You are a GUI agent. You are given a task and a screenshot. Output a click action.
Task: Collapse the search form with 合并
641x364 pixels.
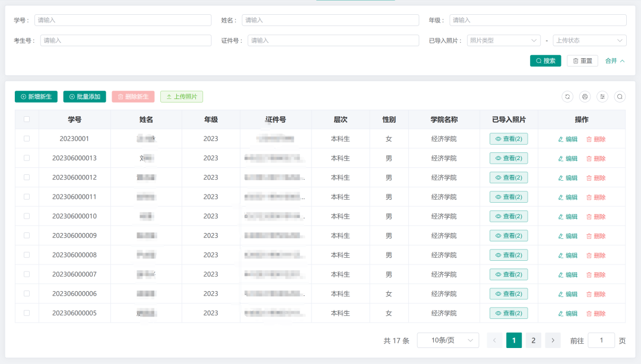(x=614, y=61)
